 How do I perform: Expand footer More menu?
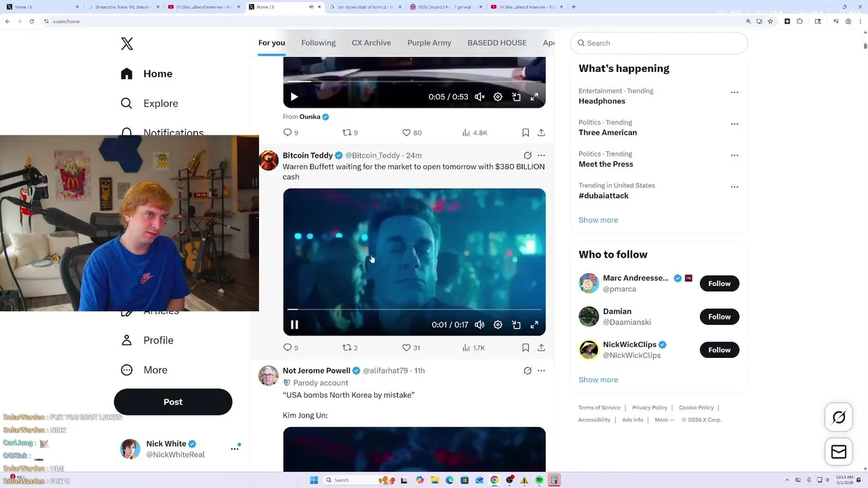click(x=665, y=420)
